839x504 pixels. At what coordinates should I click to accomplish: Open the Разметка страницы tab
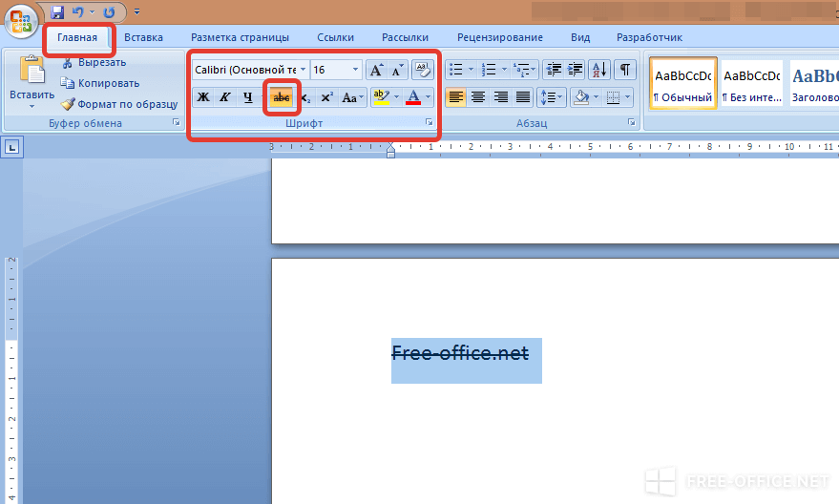(x=240, y=37)
